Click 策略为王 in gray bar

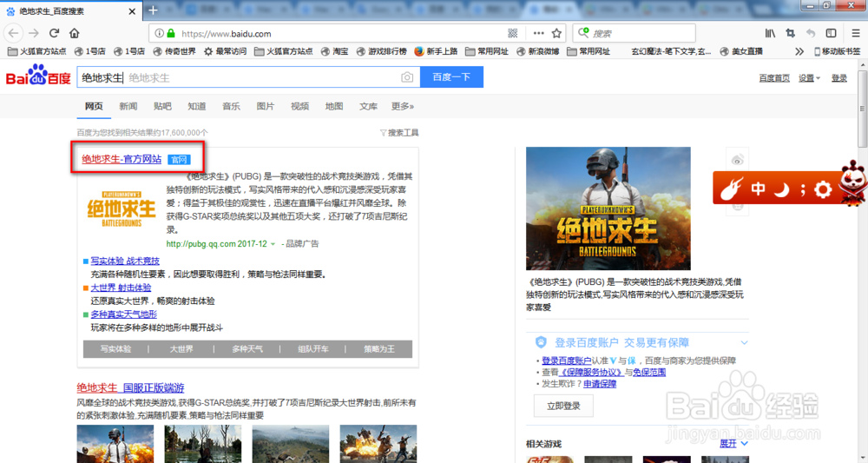point(379,349)
